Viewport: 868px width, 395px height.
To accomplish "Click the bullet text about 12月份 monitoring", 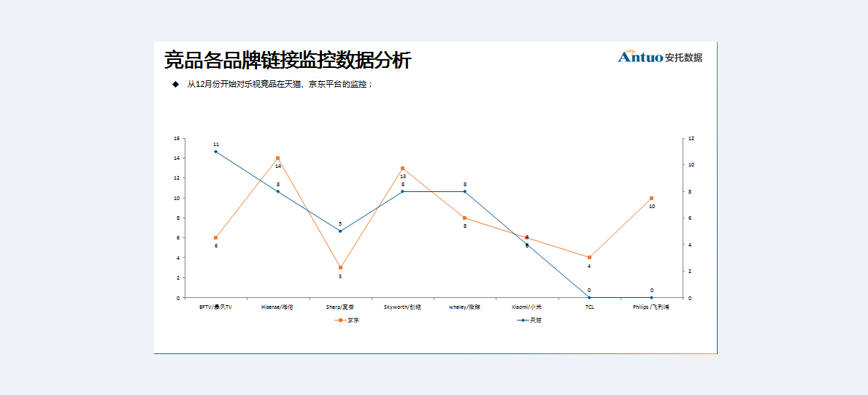I will coord(280,85).
